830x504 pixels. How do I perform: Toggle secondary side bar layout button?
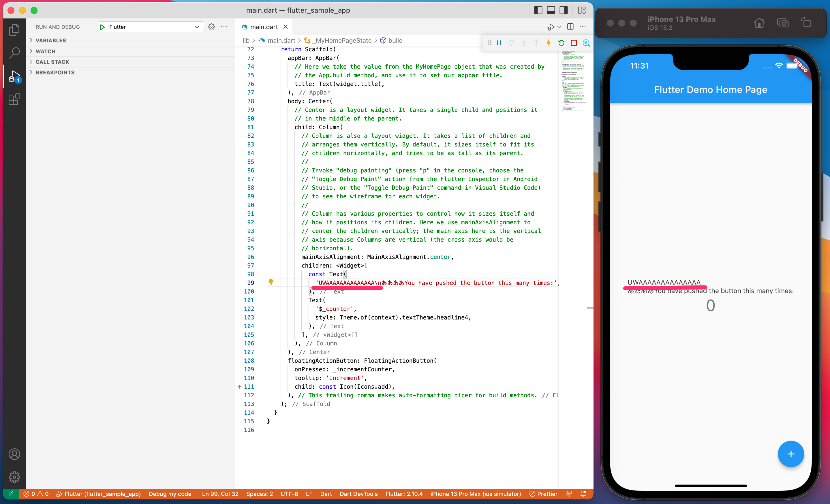point(564,10)
